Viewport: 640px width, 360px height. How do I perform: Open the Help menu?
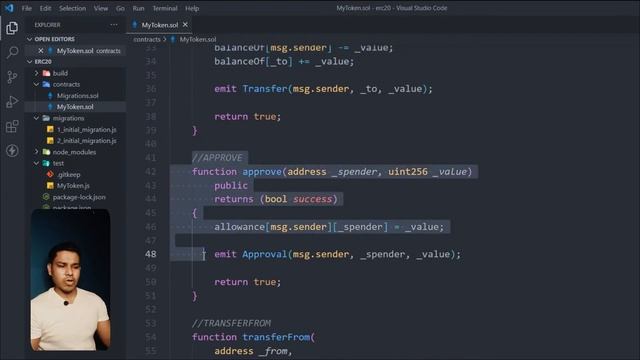pos(192,8)
